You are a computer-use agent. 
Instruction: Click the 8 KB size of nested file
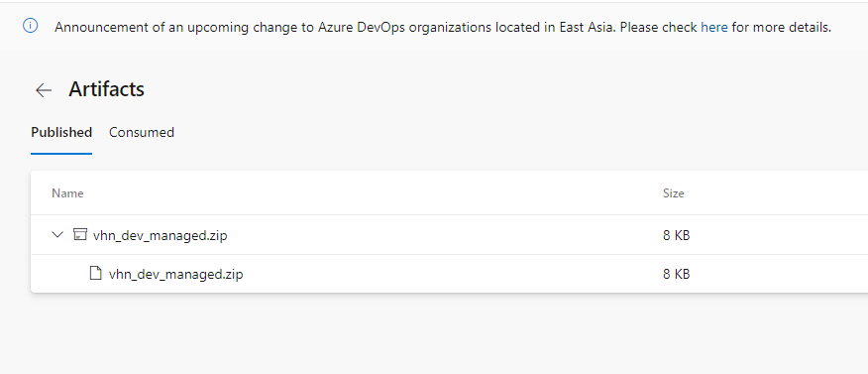click(677, 274)
